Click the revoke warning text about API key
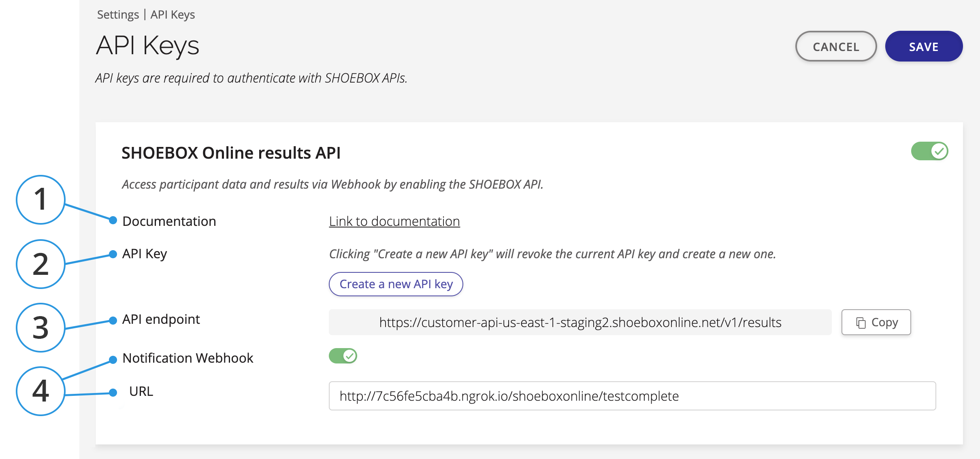980x459 pixels. (552, 254)
